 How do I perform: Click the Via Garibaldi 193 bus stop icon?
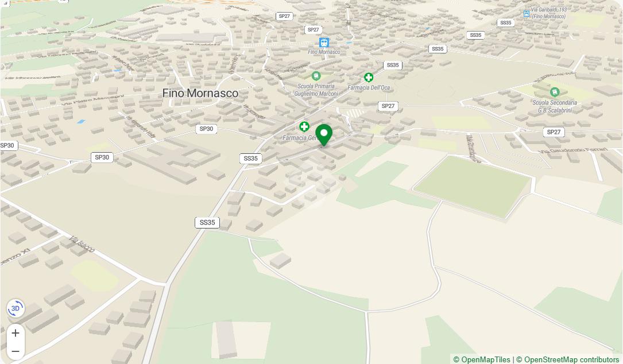527,14
